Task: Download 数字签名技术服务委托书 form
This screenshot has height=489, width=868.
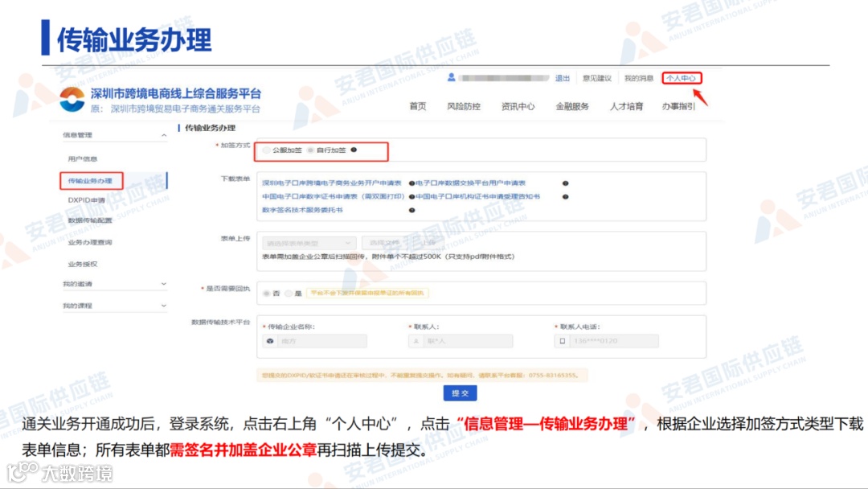Action: pos(302,210)
